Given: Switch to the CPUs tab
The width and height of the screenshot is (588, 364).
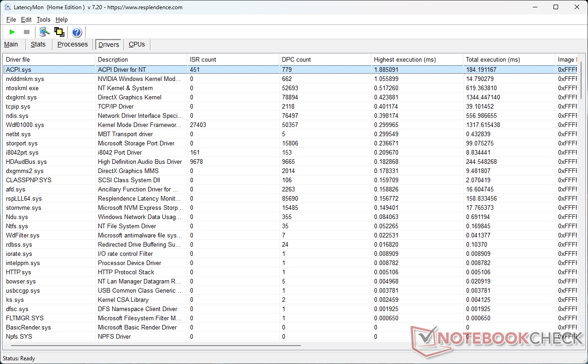Looking at the screenshot, I should click(x=137, y=44).
